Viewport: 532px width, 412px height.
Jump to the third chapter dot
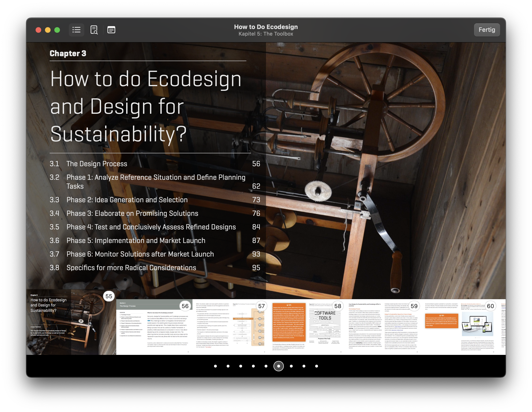pos(241,366)
